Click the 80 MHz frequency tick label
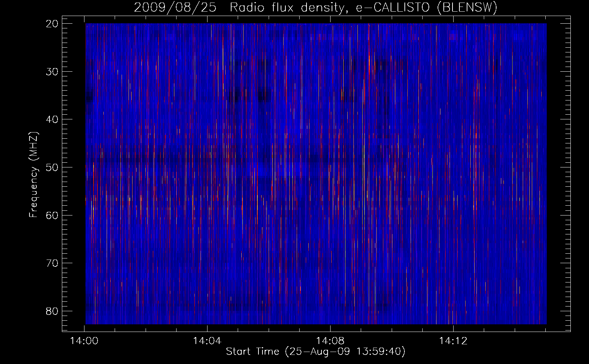The image size is (589, 364). 52,312
